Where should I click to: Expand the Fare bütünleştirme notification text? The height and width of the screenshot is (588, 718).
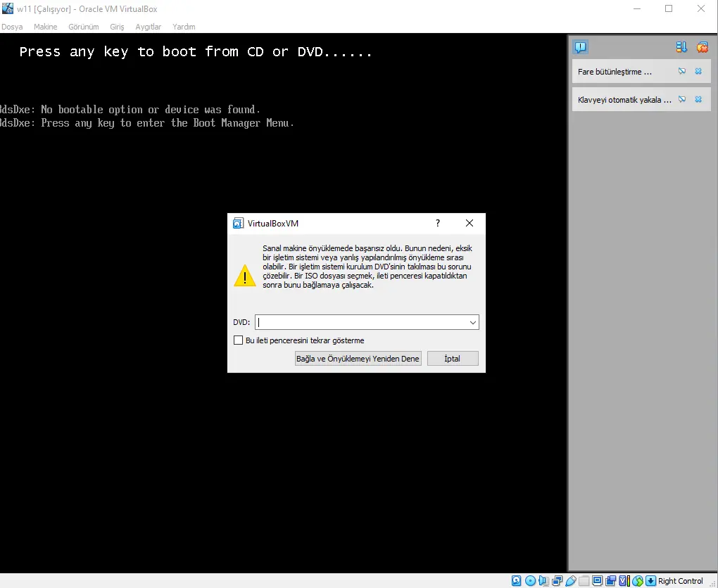pos(615,72)
